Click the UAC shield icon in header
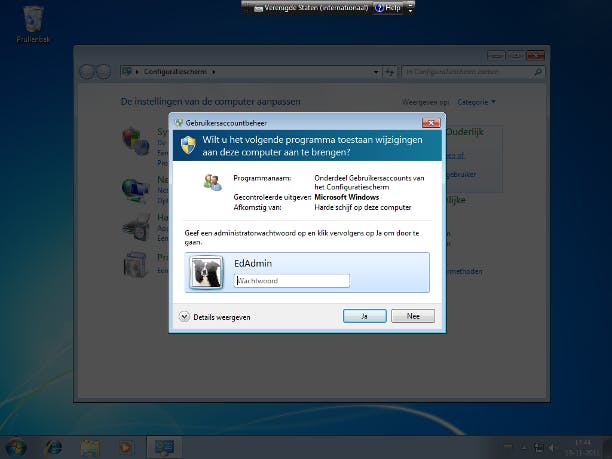 pyautogui.click(x=188, y=145)
